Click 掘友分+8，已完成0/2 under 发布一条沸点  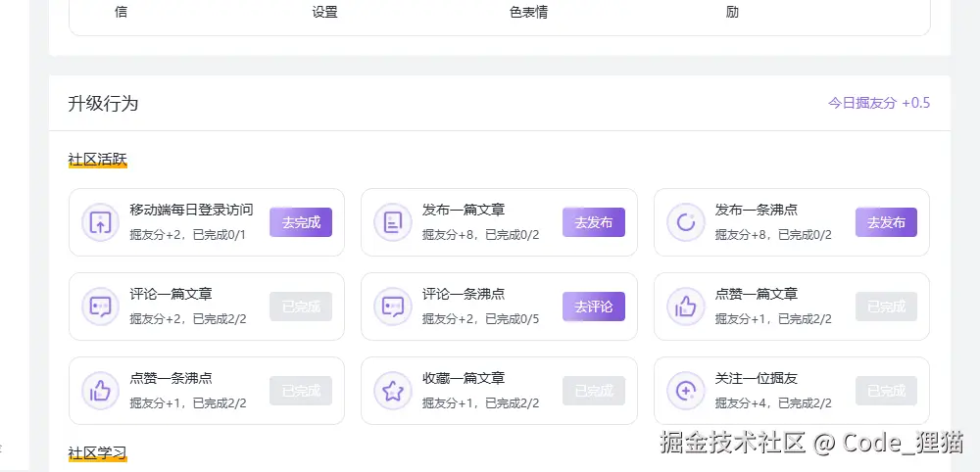774,235
